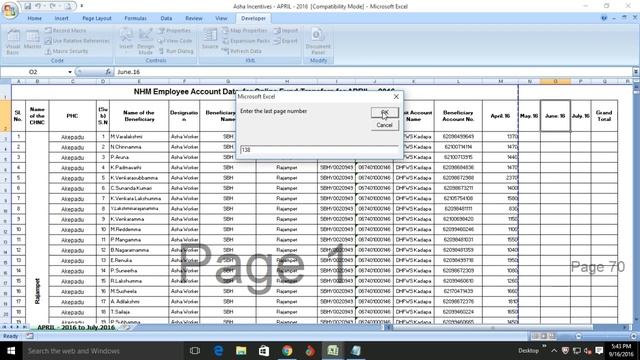Viewport: 640px width, 360px height.
Task: Open the Windows Start menu
Action: pos(11,351)
